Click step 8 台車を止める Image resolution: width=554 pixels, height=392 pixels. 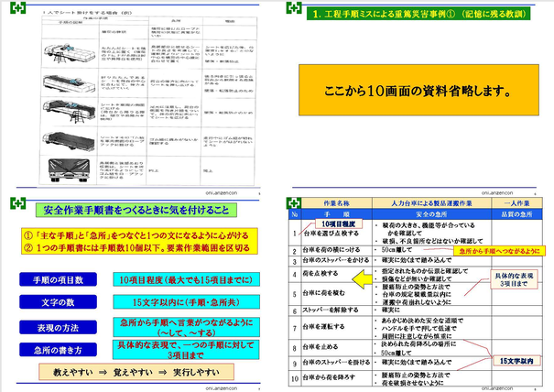coord(320,347)
